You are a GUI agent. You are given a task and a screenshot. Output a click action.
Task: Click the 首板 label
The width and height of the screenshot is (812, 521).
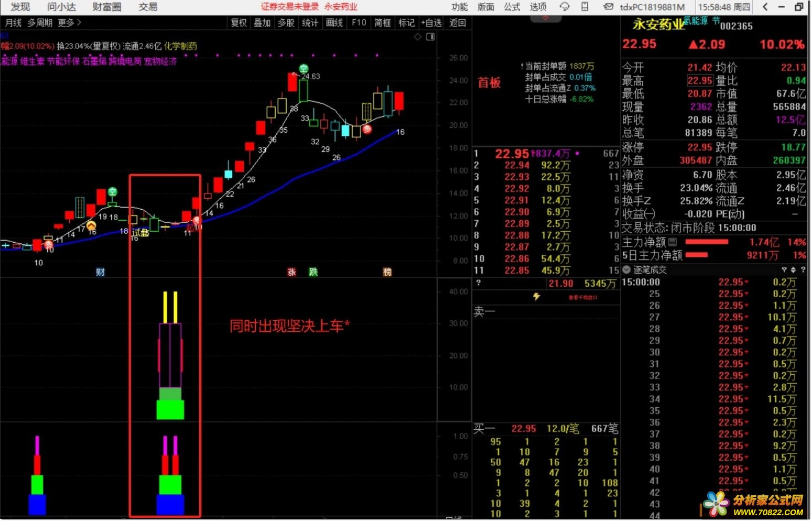tap(489, 83)
